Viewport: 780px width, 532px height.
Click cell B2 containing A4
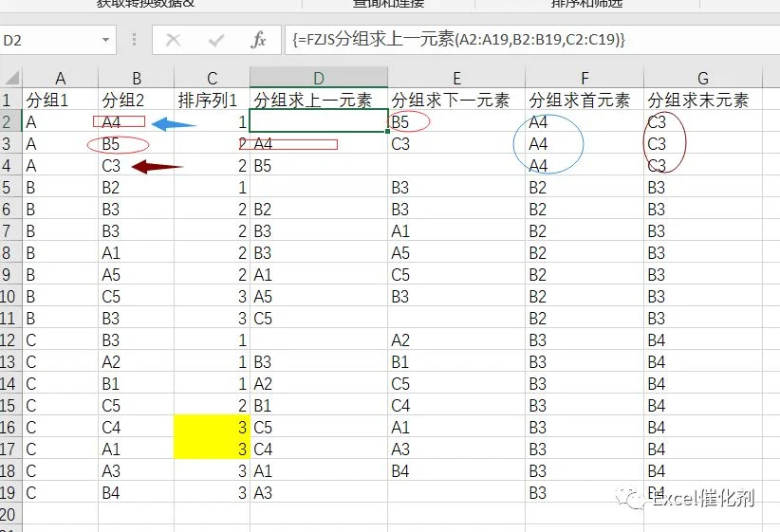coord(137,121)
